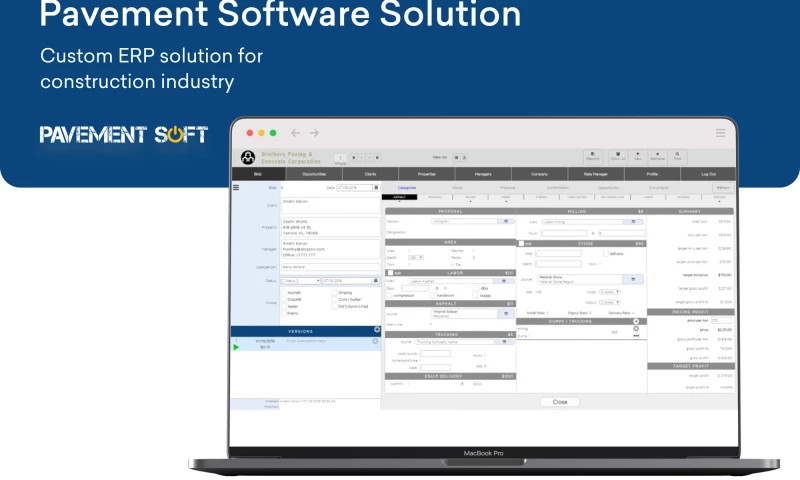Viewport: 800px width, 480px height.
Task: Expand the Status dropdown
Action: coord(301,281)
